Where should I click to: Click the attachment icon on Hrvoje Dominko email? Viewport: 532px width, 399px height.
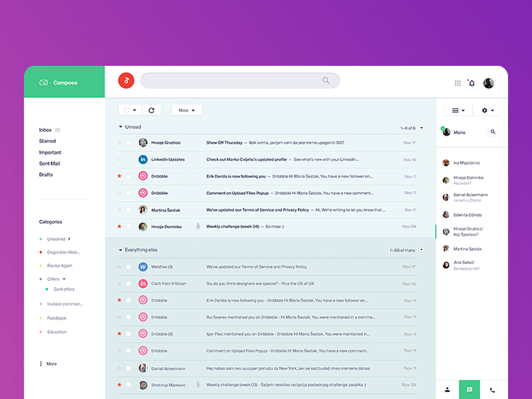coord(198,227)
